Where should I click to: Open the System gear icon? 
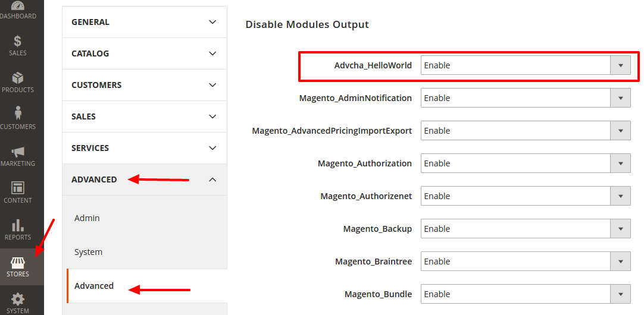tap(18, 300)
